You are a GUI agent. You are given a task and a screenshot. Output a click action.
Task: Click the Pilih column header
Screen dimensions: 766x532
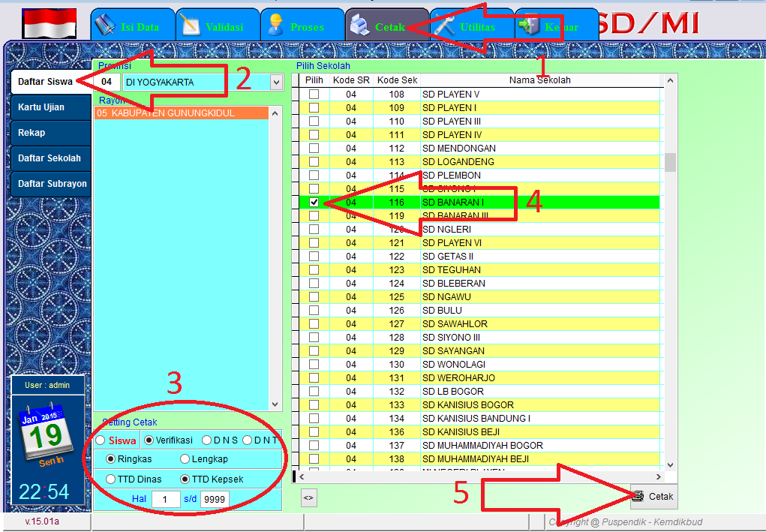[x=314, y=80]
